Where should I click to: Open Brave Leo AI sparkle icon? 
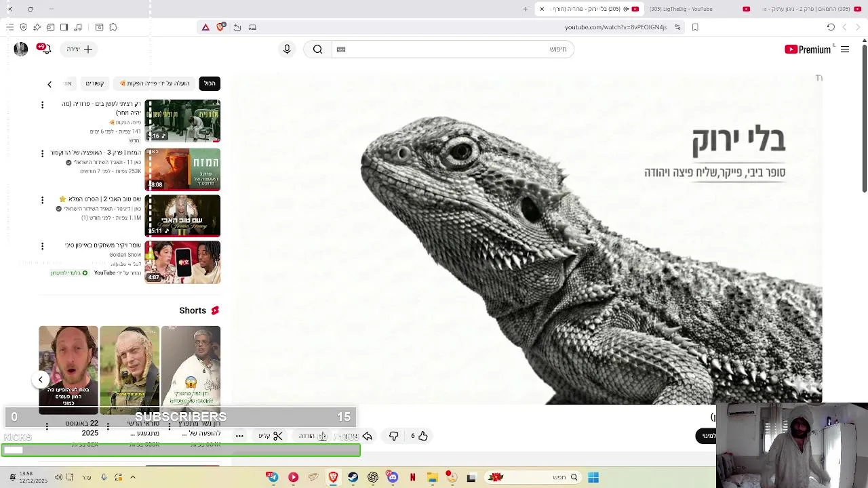[x=37, y=27]
